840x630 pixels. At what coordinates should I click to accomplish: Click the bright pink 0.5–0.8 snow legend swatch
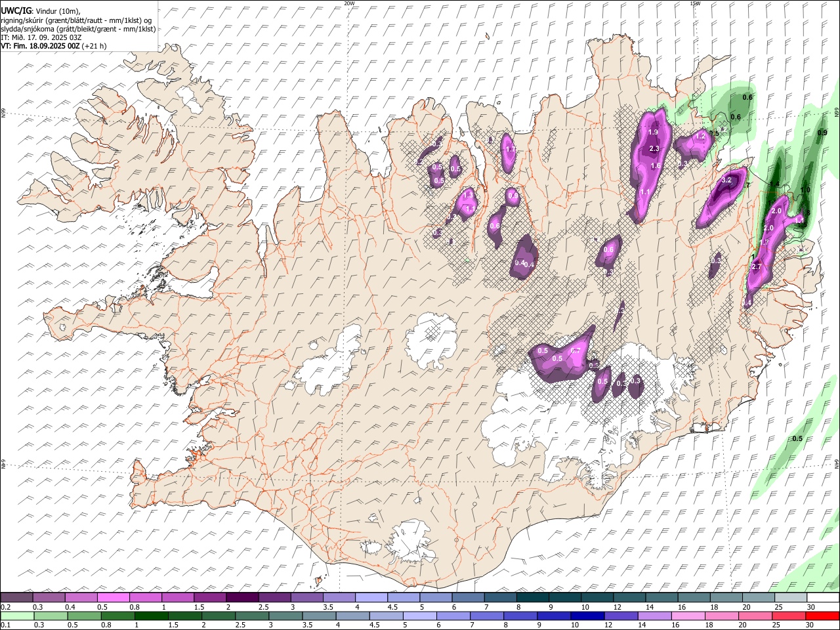114,598
